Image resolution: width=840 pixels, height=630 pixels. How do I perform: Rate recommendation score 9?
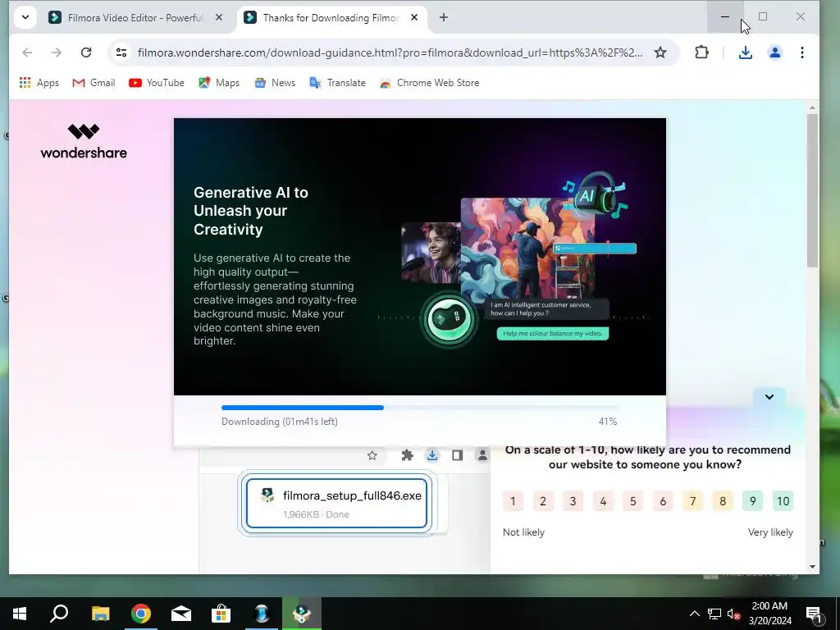pyautogui.click(x=753, y=501)
